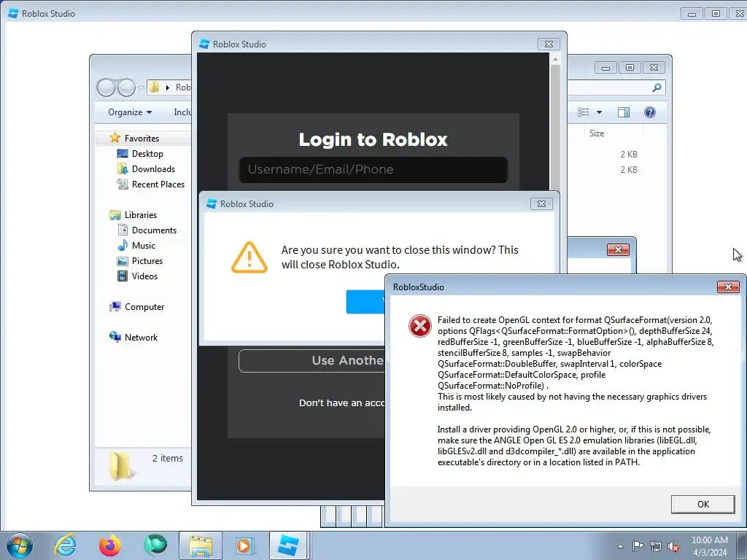Open Downloads in Explorer sidebar
The image size is (747, 560).
coord(153,169)
